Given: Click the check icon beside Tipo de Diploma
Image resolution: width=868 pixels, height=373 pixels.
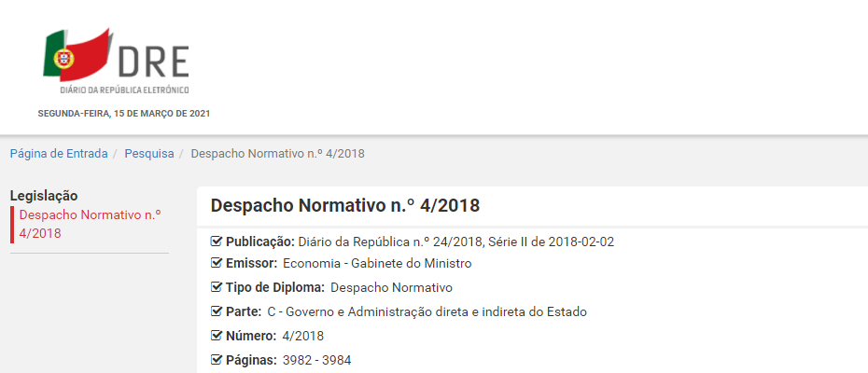Looking at the screenshot, I should (x=217, y=287).
